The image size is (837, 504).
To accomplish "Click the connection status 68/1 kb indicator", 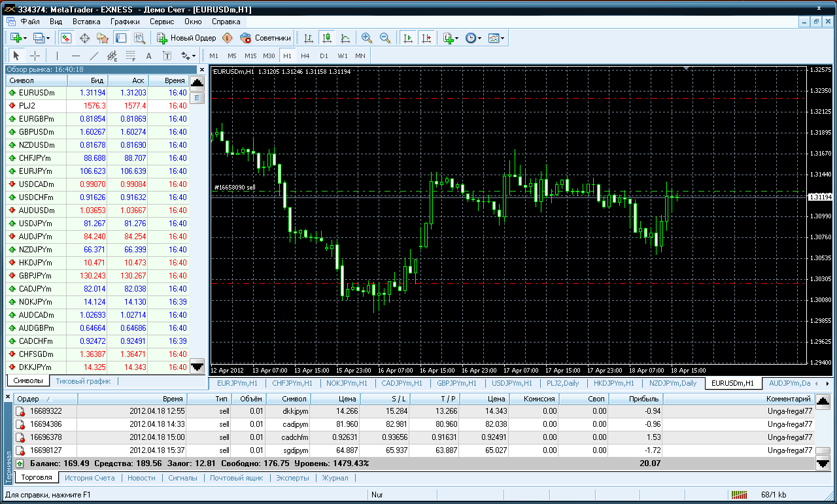I will pos(775,495).
